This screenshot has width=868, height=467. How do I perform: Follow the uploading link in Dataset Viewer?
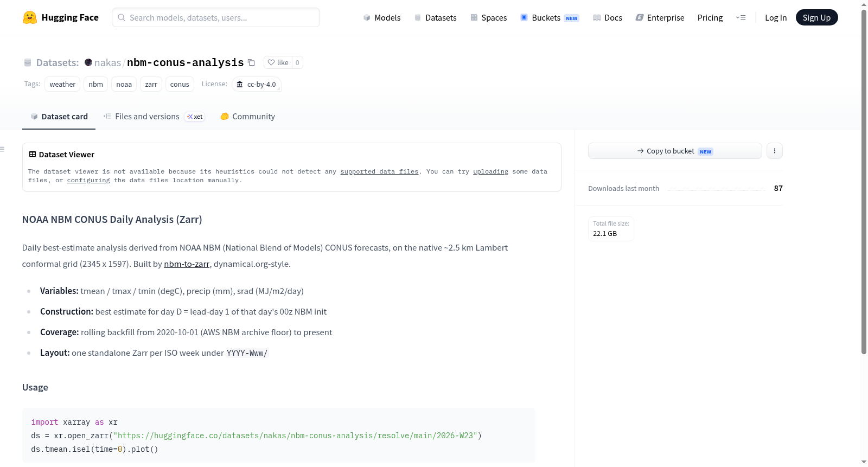click(x=490, y=171)
